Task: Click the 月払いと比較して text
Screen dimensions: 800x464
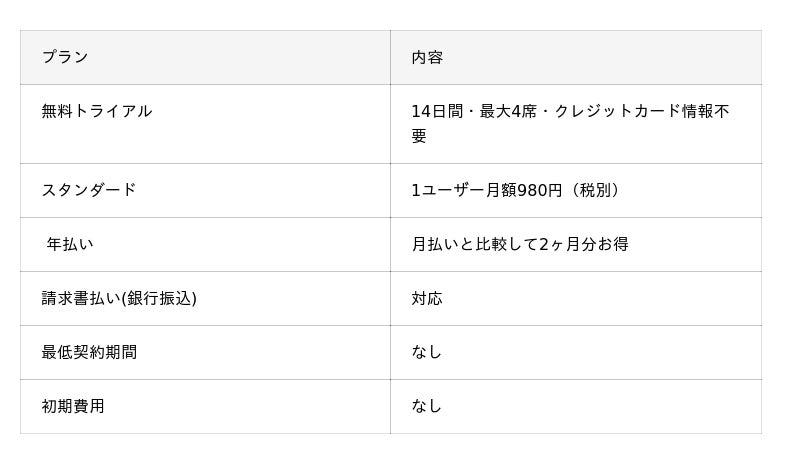Action: [474, 244]
